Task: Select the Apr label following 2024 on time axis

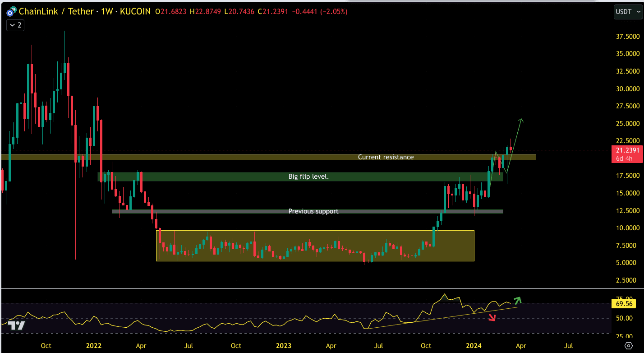Action: (521, 346)
